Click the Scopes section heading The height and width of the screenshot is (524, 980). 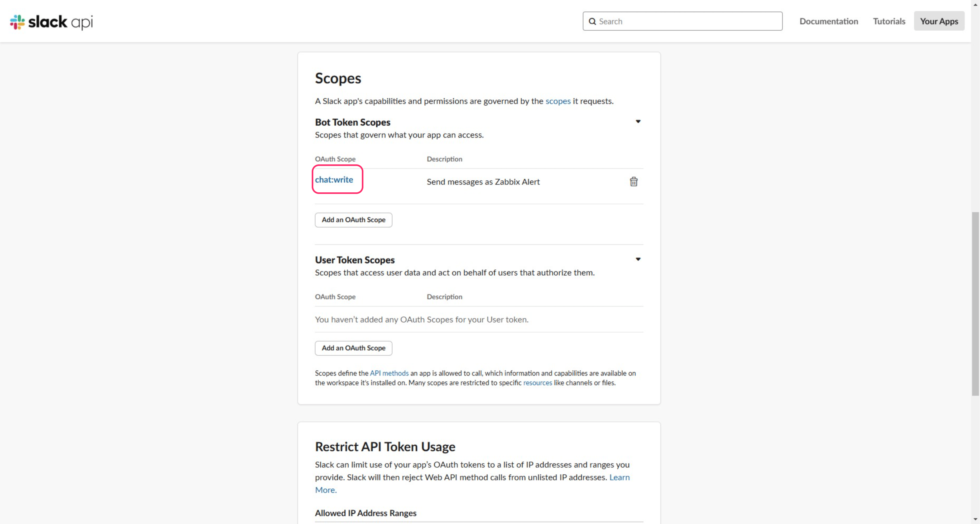coord(338,78)
